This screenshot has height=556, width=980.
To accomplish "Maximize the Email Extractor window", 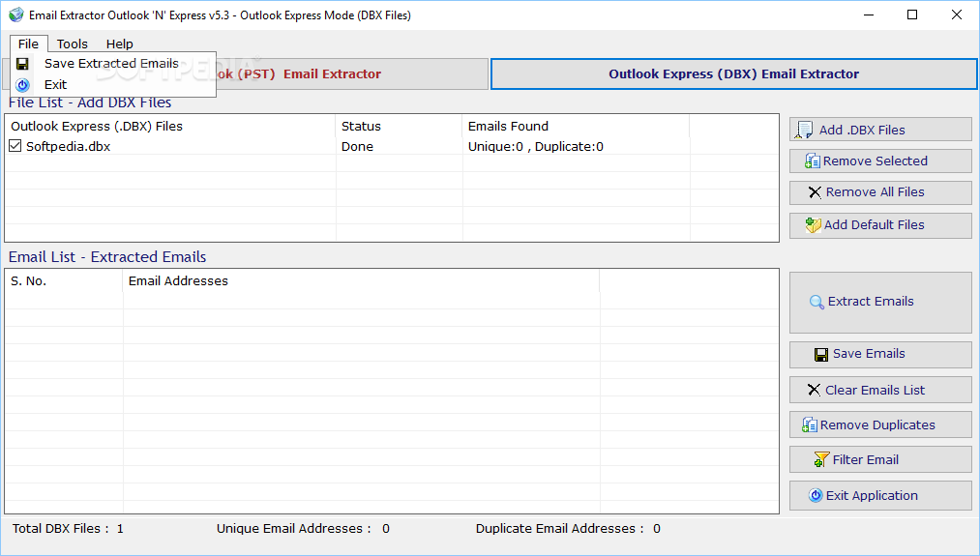I will (x=912, y=15).
